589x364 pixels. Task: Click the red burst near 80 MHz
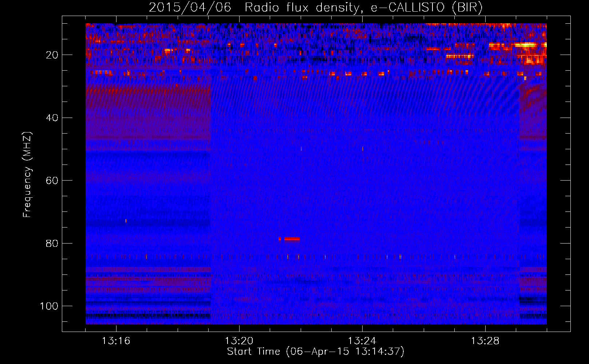292,239
